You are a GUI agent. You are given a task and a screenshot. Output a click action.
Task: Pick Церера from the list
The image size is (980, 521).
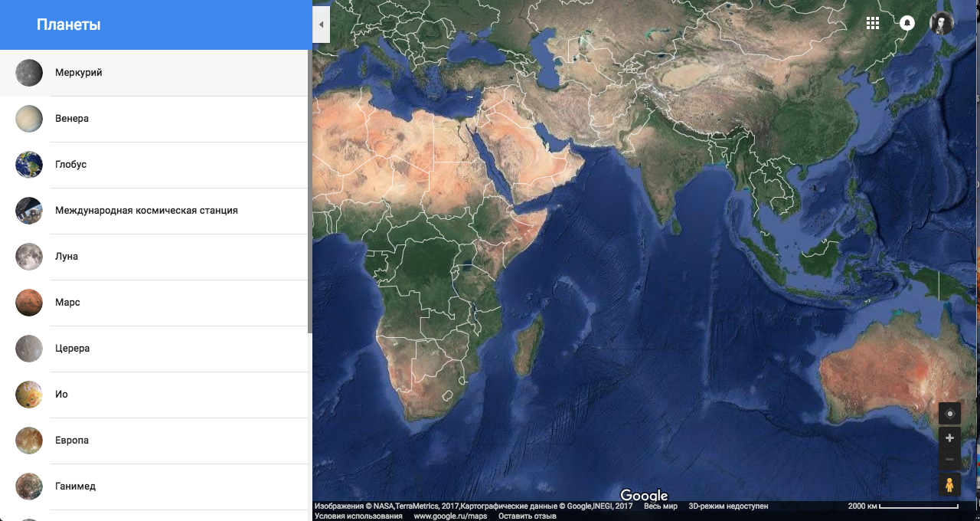pos(72,349)
